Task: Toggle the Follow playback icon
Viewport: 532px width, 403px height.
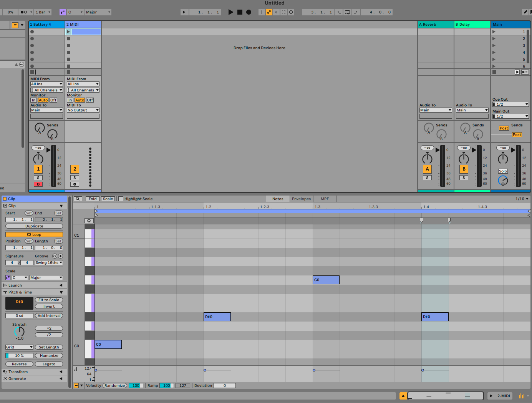Action: coord(185,12)
